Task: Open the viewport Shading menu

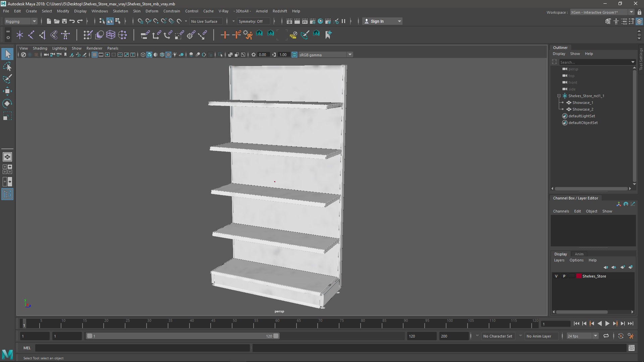Action: pyautogui.click(x=40, y=48)
